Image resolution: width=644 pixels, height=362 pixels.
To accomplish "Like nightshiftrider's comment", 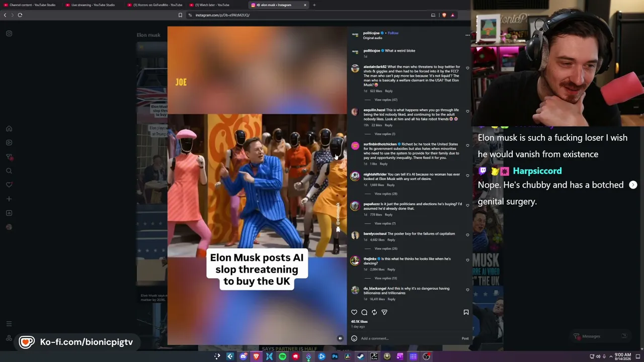I will pos(467,175).
